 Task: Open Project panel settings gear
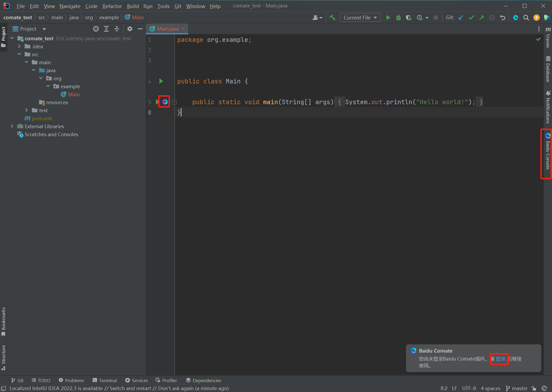(130, 29)
